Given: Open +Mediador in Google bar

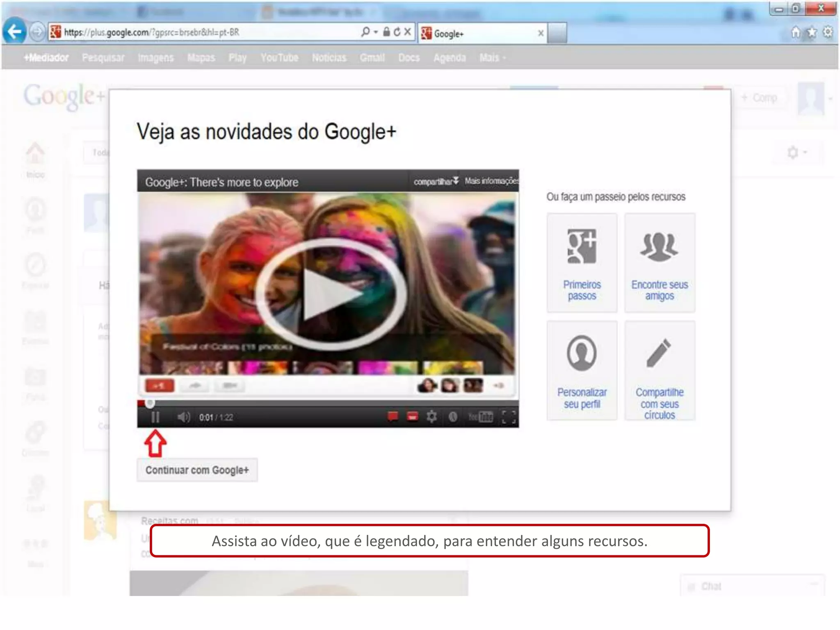Looking at the screenshot, I should (x=46, y=58).
